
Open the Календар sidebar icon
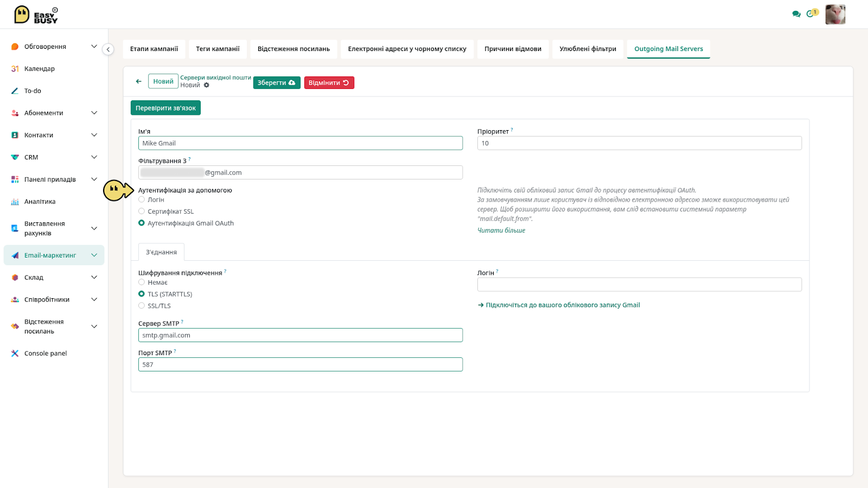click(x=15, y=69)
